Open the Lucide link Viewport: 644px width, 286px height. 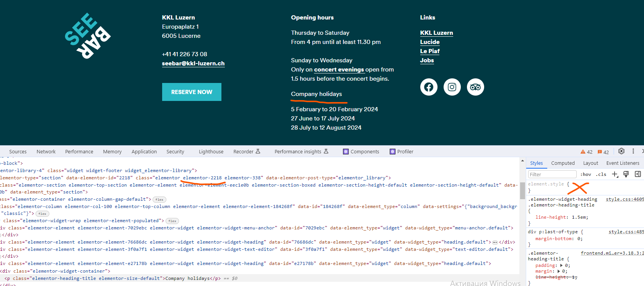430,42
